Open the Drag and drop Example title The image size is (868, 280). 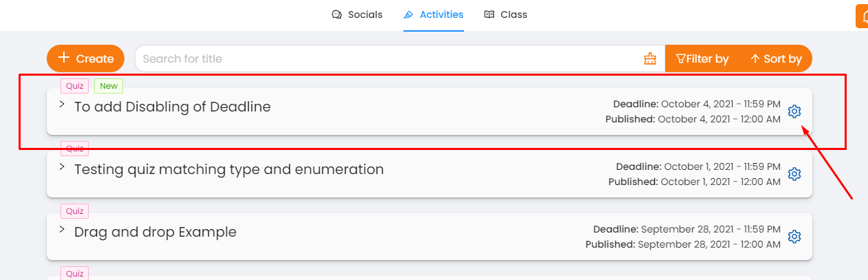pyautogui.click(x=155, y=232)
